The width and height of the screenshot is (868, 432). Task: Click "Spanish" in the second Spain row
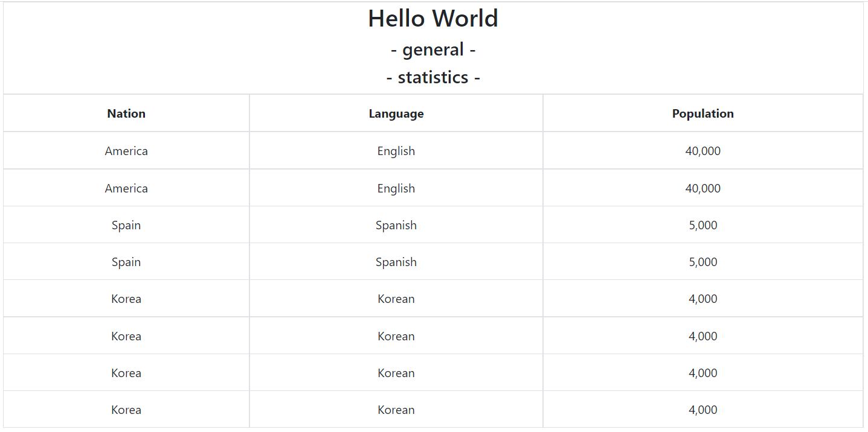[x=396, y=262]
